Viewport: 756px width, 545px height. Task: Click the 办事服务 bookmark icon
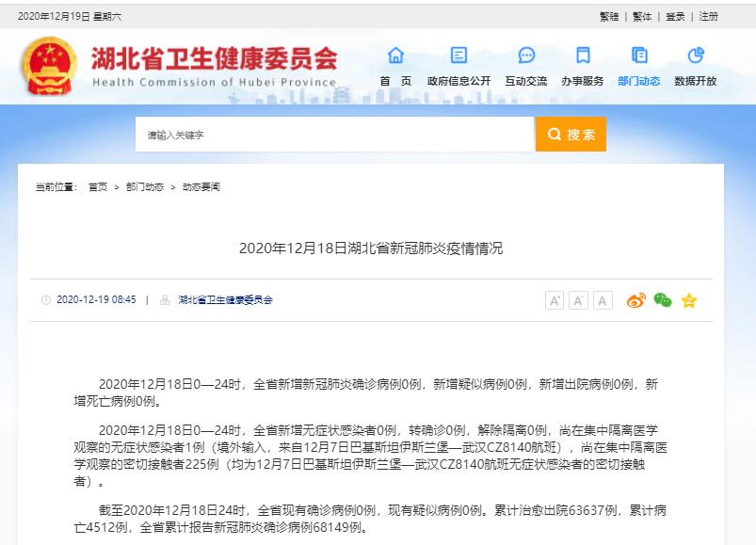coord(583,56)
